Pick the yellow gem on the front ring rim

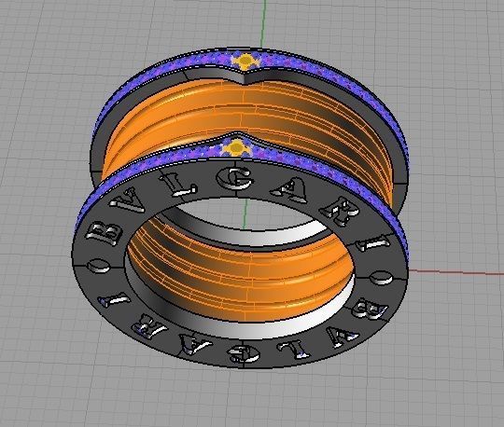pos(236,147)
